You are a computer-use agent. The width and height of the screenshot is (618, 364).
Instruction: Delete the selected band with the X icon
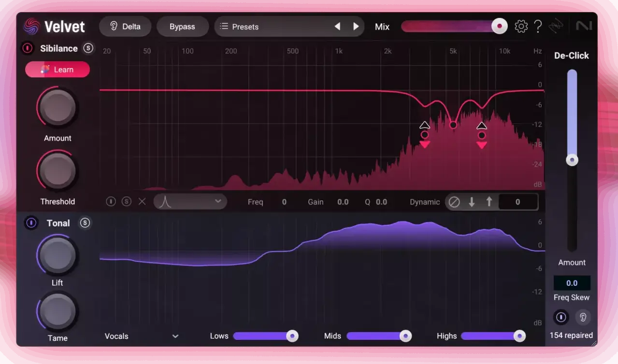pyautogui.click(x=142, y=201)
